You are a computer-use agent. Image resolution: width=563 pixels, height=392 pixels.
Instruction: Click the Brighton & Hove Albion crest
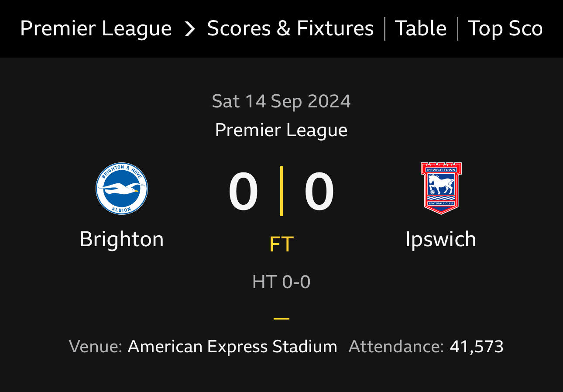[122, 189]
